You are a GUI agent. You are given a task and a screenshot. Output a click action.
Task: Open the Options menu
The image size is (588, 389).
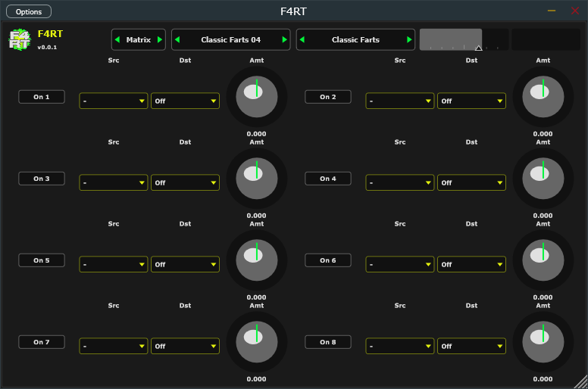tap(29, 11)
